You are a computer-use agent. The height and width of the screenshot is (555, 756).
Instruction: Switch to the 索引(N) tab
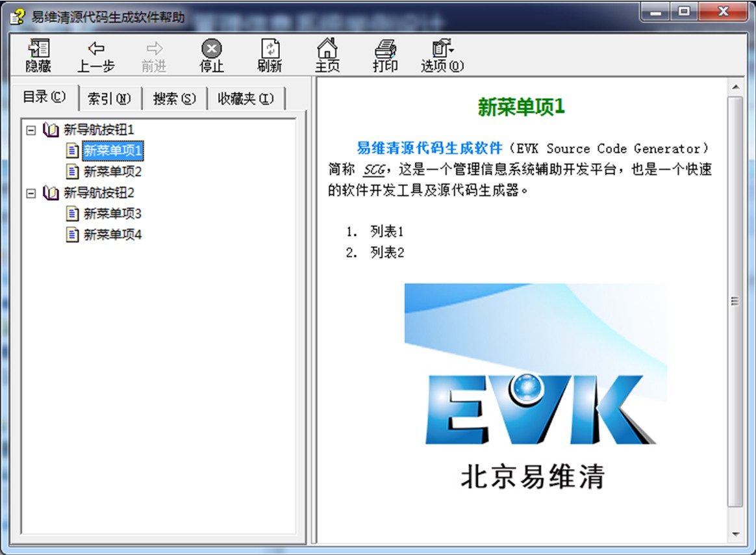[x=110, y=99]
